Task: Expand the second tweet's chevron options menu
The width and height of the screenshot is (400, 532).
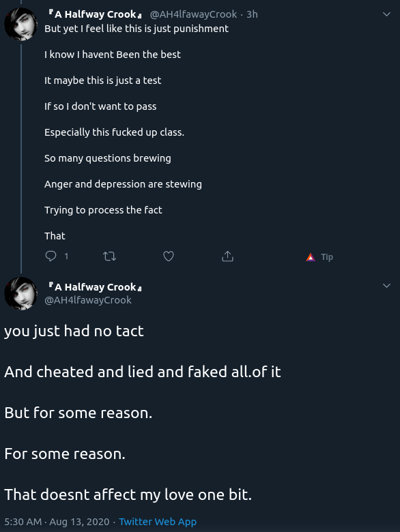Action: [386, 286]
